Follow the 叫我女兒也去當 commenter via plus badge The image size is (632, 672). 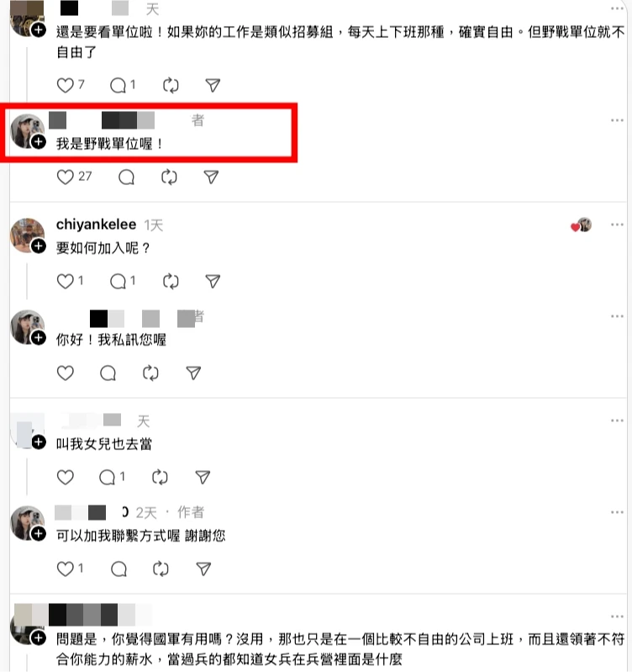39,442
